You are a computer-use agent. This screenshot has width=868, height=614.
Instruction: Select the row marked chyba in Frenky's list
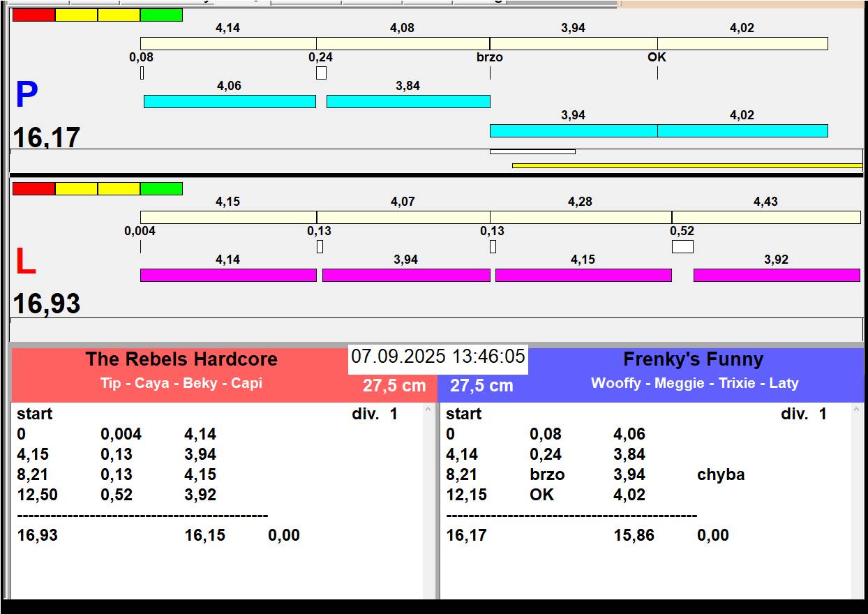pos(593,474)
